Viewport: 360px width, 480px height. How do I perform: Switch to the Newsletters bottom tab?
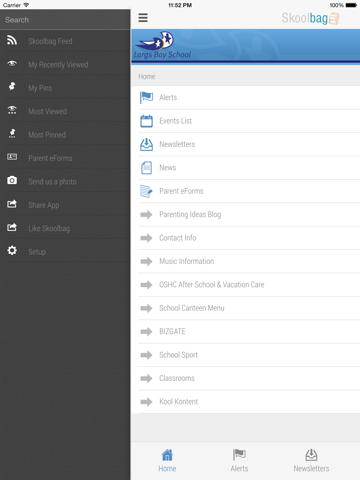311,460
